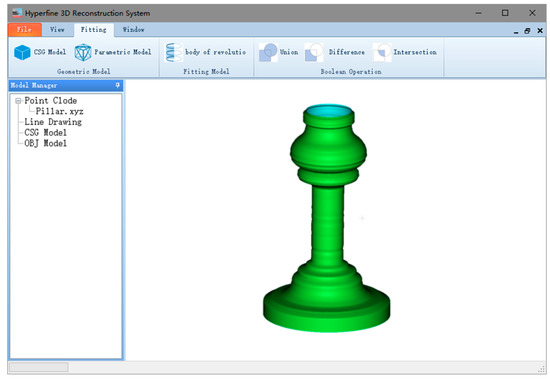Restore the inner document window
Screen dimensions: 550x380
(x=527, y=31)
